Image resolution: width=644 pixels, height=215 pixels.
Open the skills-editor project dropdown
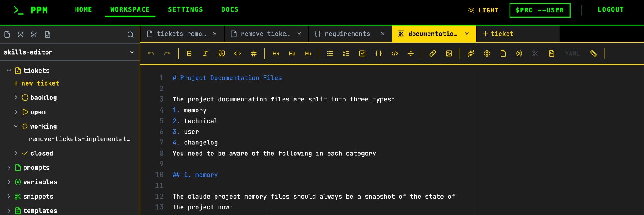[70, 52]
